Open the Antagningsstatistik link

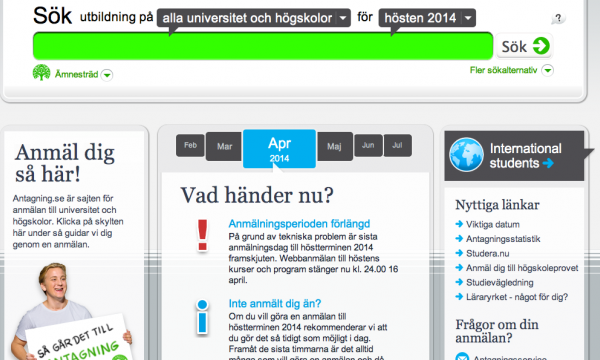pyautogui.click(x=503, y=239)
